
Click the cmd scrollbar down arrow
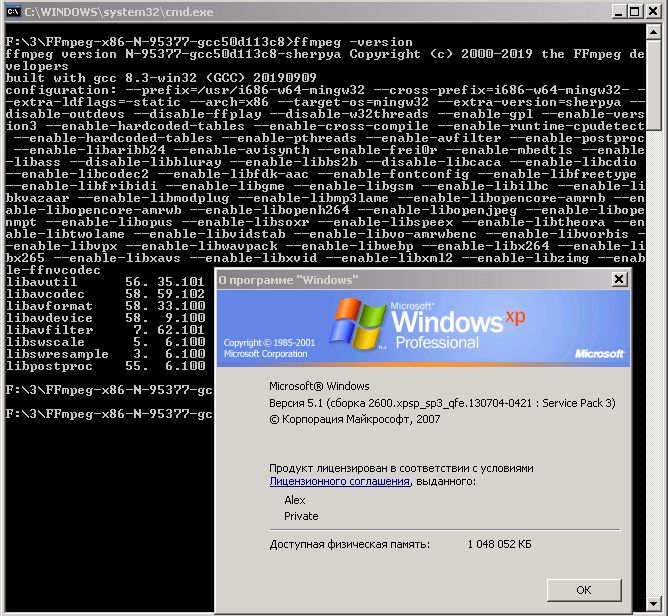coord(654,603)
